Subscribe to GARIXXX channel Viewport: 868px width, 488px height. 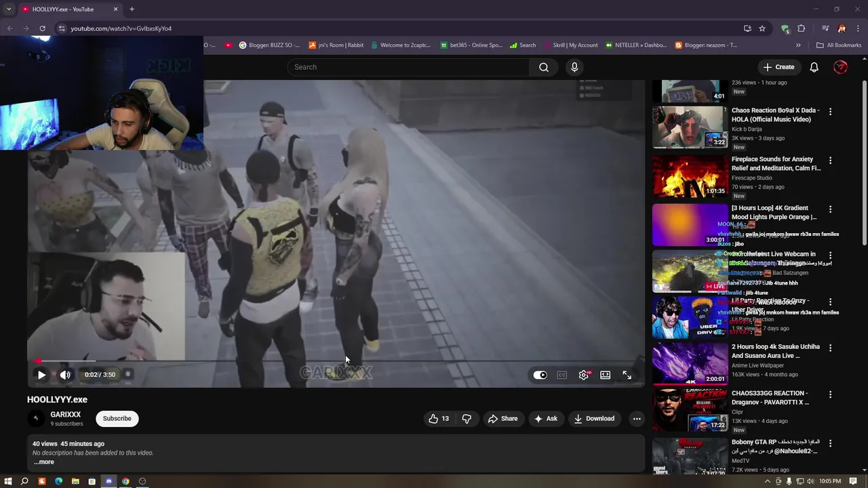[x=117, y=419]
